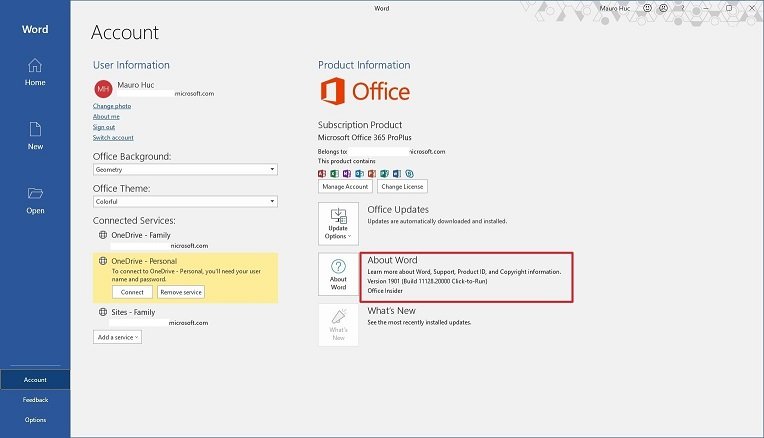Click the Remove service button
The image size is (764, 438).
pos(181,291)
